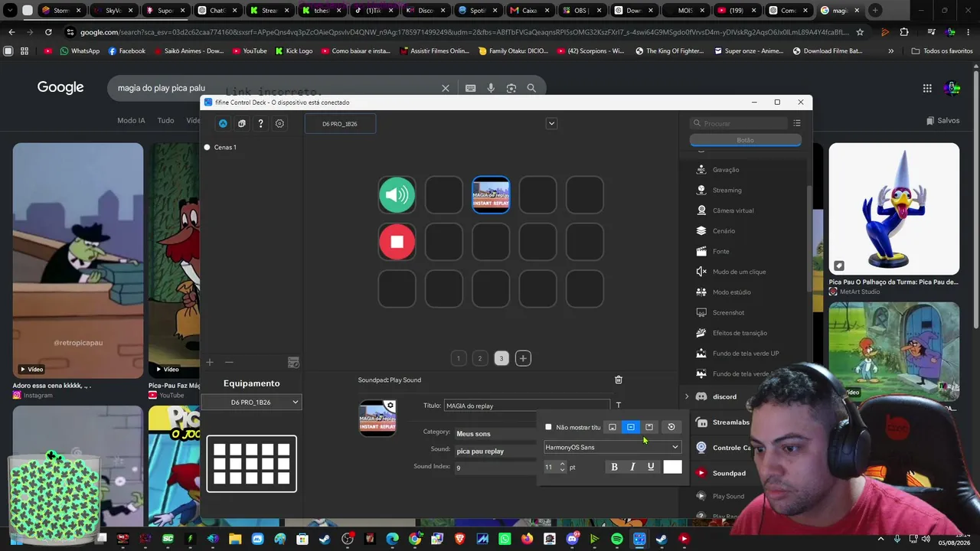Open the HarmonyOS Sans font dropdown

pos(612,447)
